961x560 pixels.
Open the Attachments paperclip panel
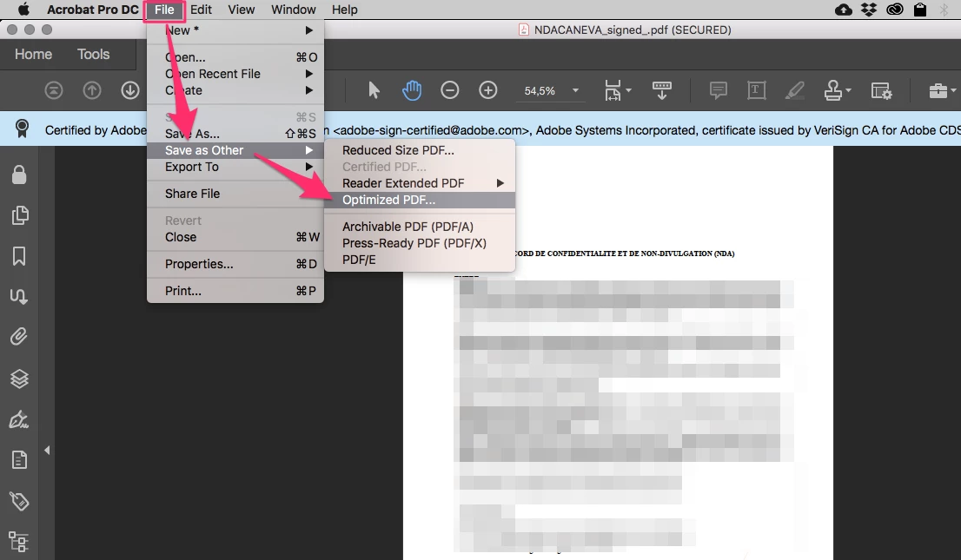19,337
